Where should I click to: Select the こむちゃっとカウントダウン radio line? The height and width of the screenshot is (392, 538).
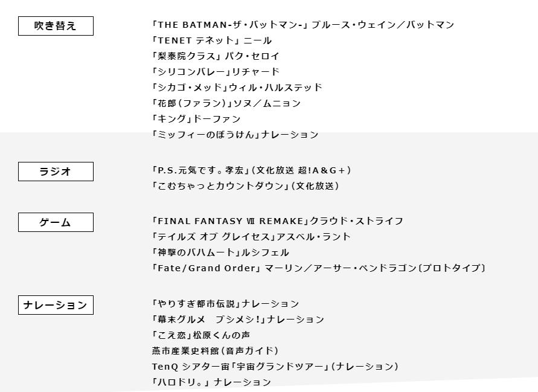245,186
